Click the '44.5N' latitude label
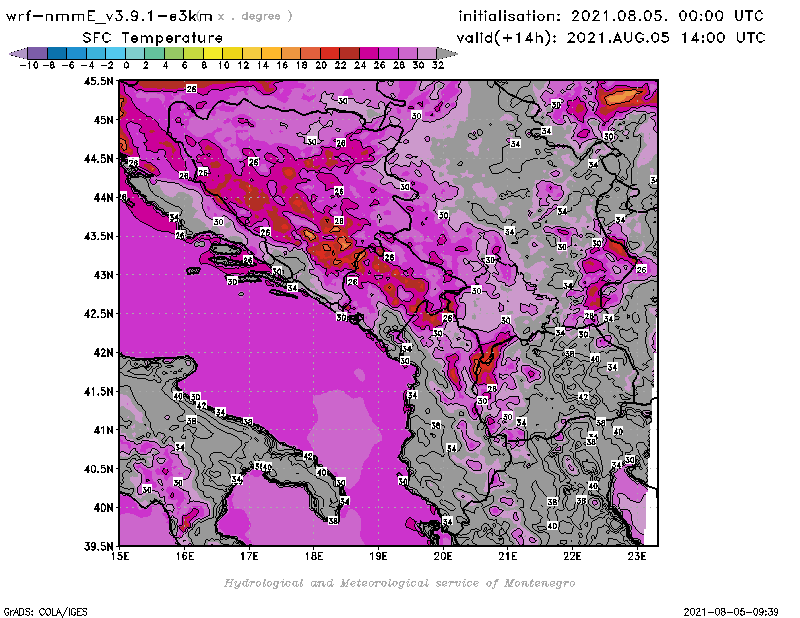The image size is (800, 618). [x=98, y=159]
